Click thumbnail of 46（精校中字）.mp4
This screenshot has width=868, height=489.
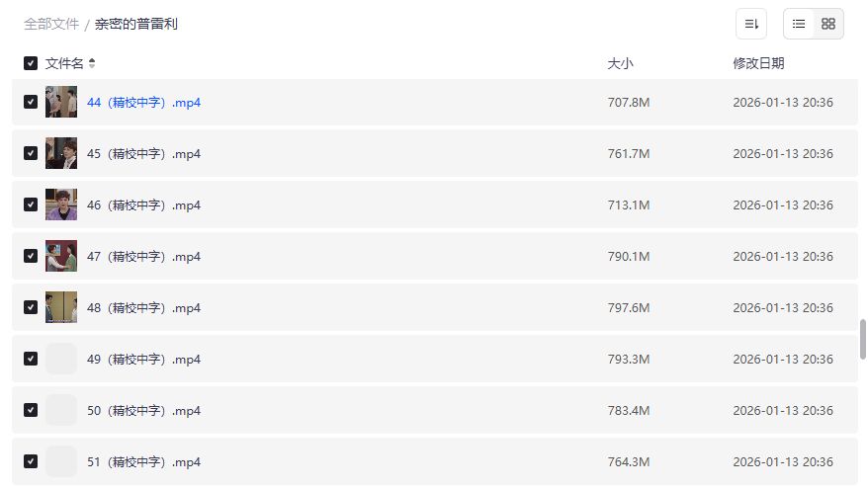(x=61, y=204)
